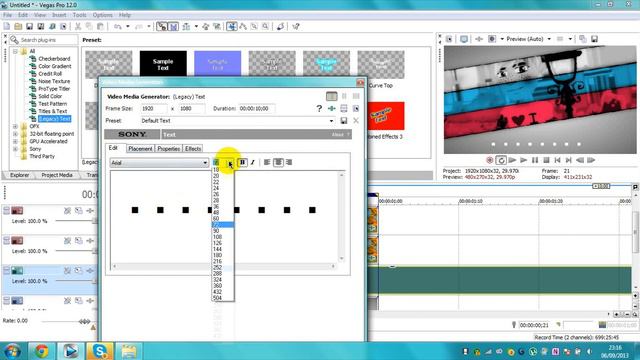Create a new project from toolbar
640x360 pixels.
7,27
